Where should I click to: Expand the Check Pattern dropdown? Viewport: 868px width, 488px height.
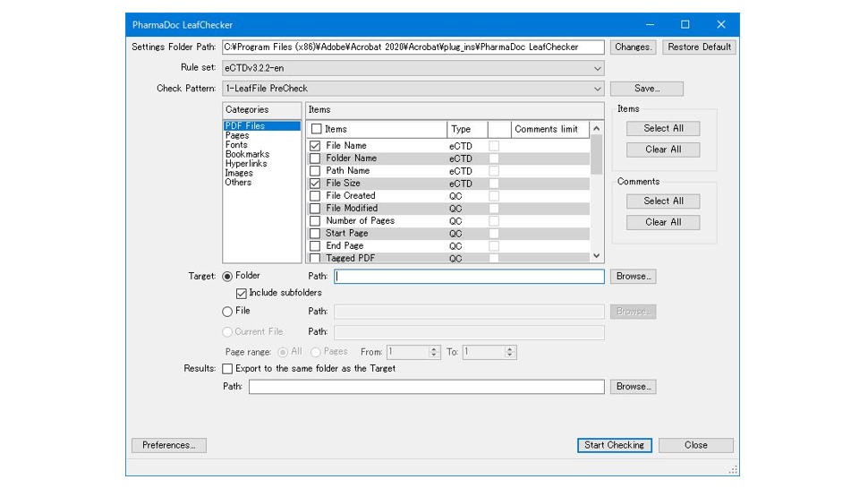[x=597, y=89]
